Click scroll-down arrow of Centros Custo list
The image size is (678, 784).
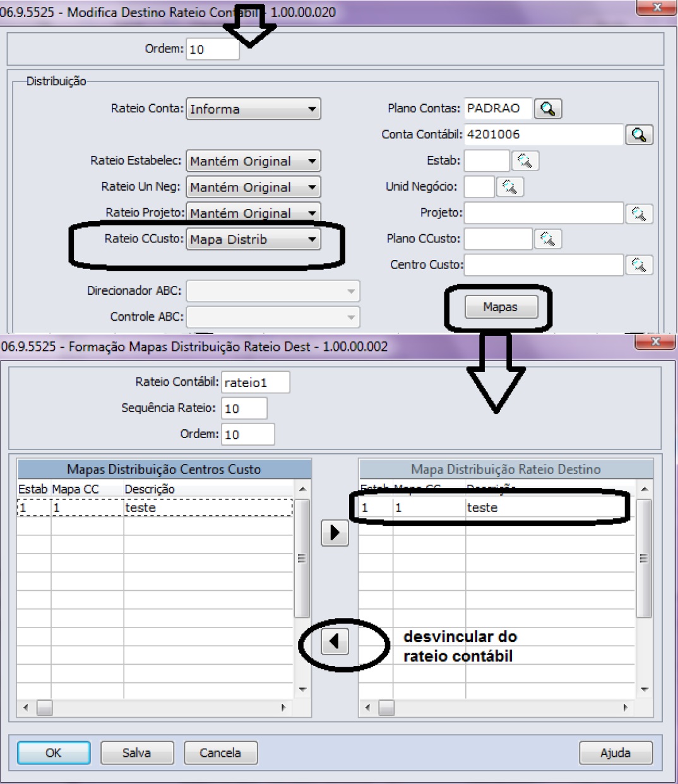(302, 690)
